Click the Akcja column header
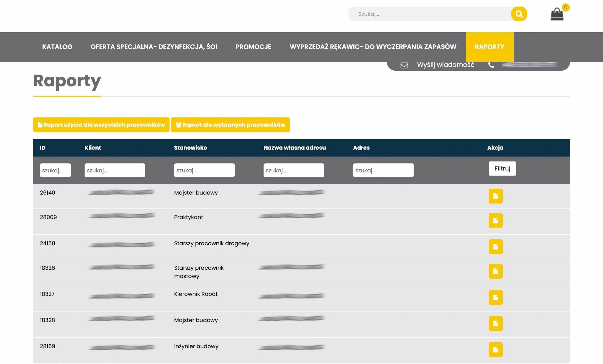Screen dimensions: 603x364 coord(495,147)
